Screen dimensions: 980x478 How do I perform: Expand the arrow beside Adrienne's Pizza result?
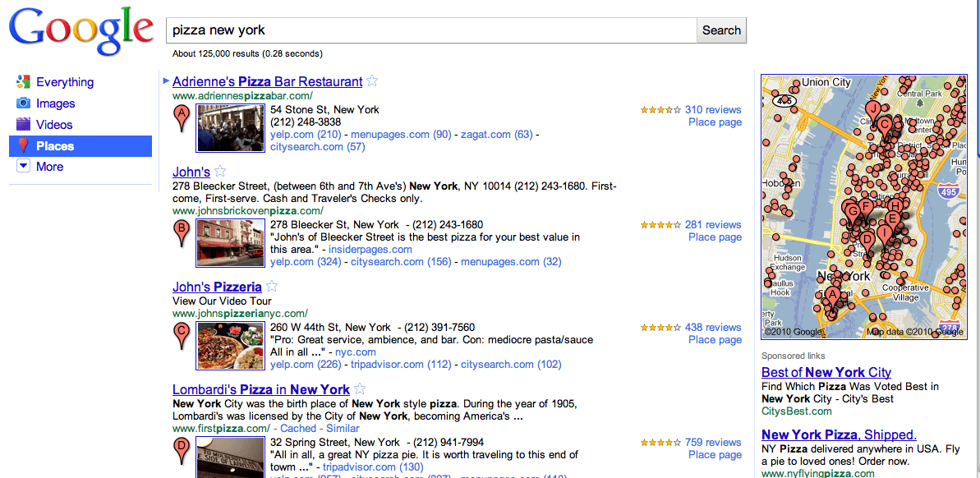point(167,80)
